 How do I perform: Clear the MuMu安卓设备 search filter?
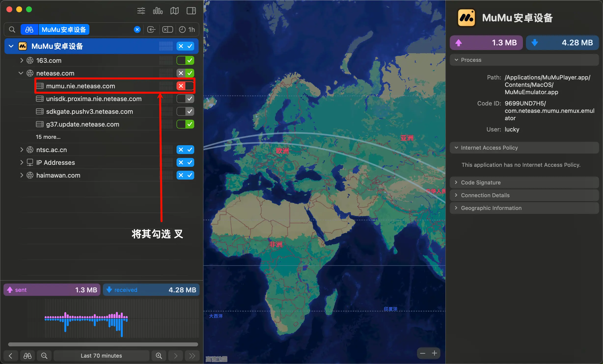click(x=137, y=30)
